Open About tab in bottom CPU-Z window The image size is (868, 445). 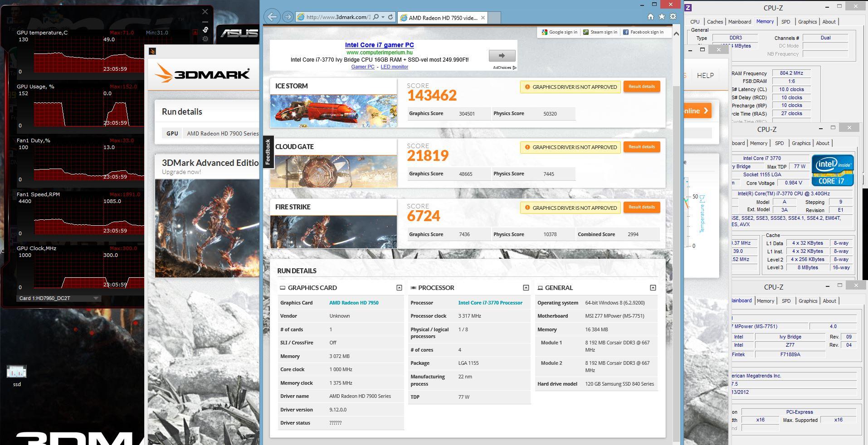coord(829,301)
